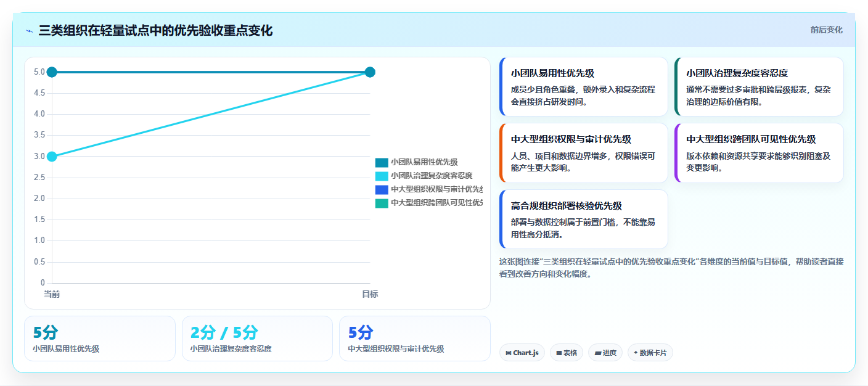The image size is (868, 386).
Task: Click the 1.5 y-axis tick label
Action: [39, 220]
